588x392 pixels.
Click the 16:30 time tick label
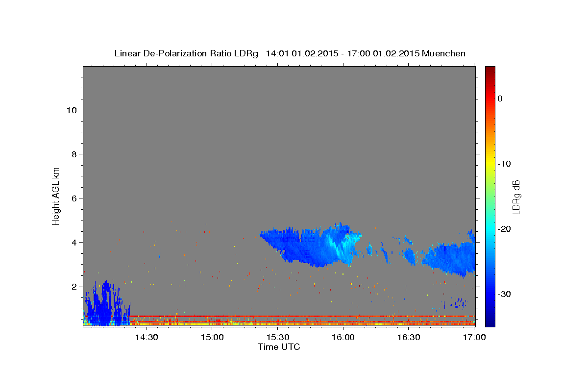(409, 338)
